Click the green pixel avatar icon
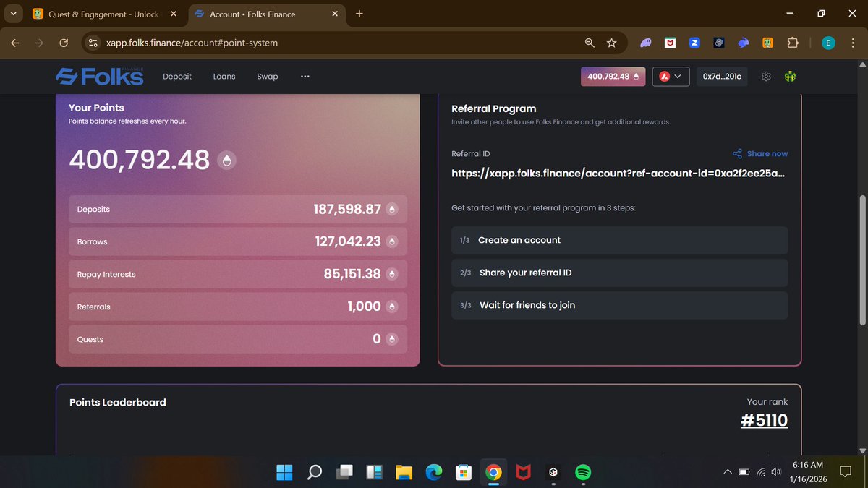The image size is (868, 488). (791, 77)
